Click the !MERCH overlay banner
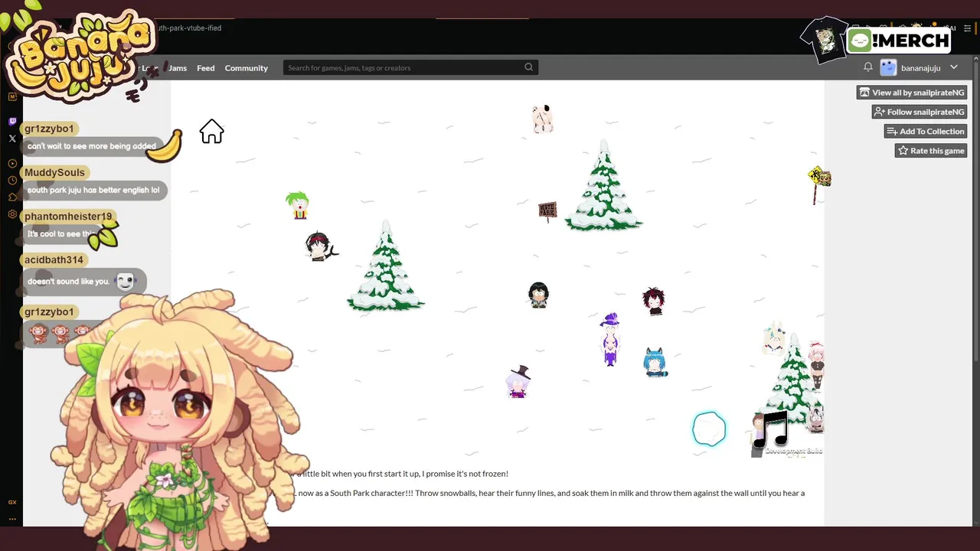980x551 pixels. click(x=899, y=41)
